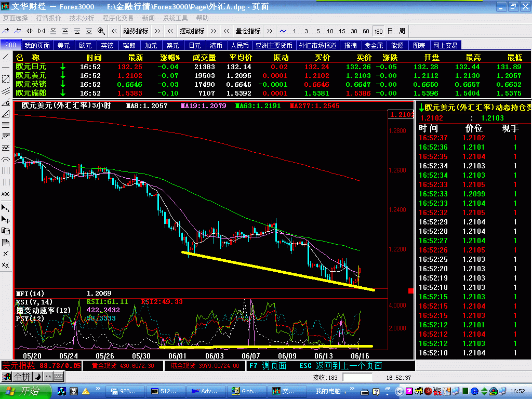Click the 05/30 date marker on chart axis
The height and width of the screenshot is (399, 532).
tap(141, 356)
